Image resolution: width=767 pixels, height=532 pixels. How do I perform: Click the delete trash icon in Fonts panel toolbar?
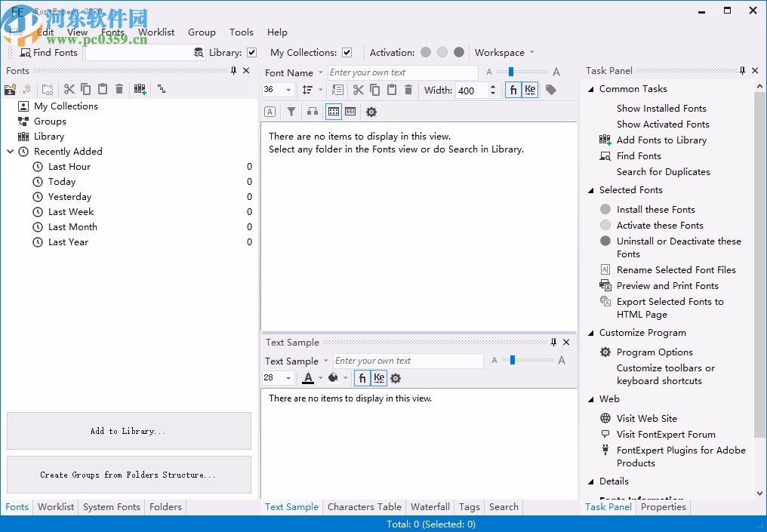pos(119,89)
